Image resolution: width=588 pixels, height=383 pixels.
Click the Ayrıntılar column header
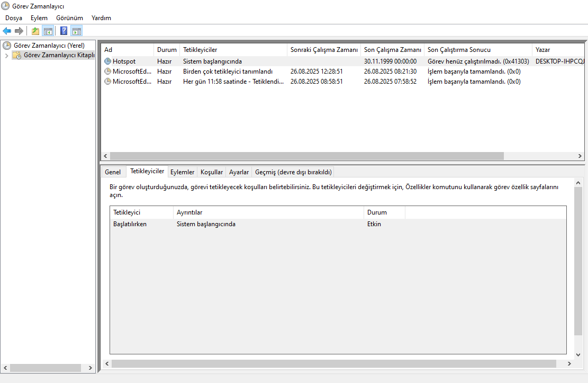[x=268, y=212]
